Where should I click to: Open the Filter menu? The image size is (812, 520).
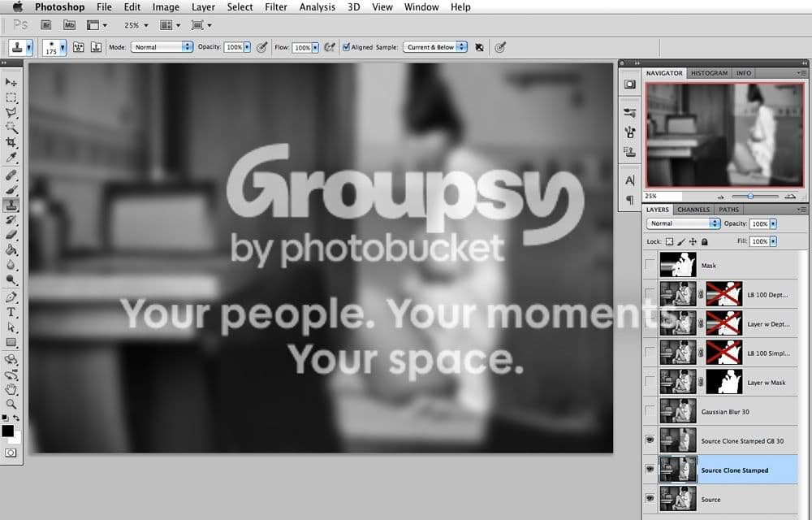(276, 6)
